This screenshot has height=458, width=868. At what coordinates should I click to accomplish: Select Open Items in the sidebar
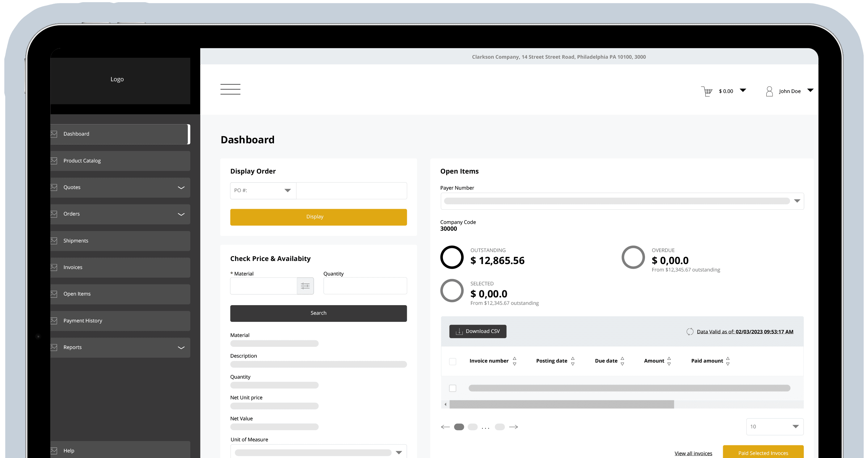click(120, 294)
